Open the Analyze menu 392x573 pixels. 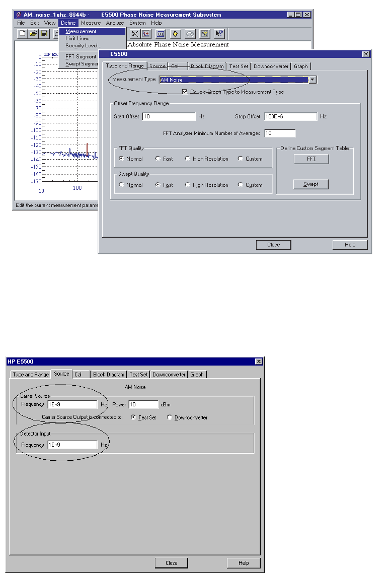pyautogui.click(x=115, y=23)
